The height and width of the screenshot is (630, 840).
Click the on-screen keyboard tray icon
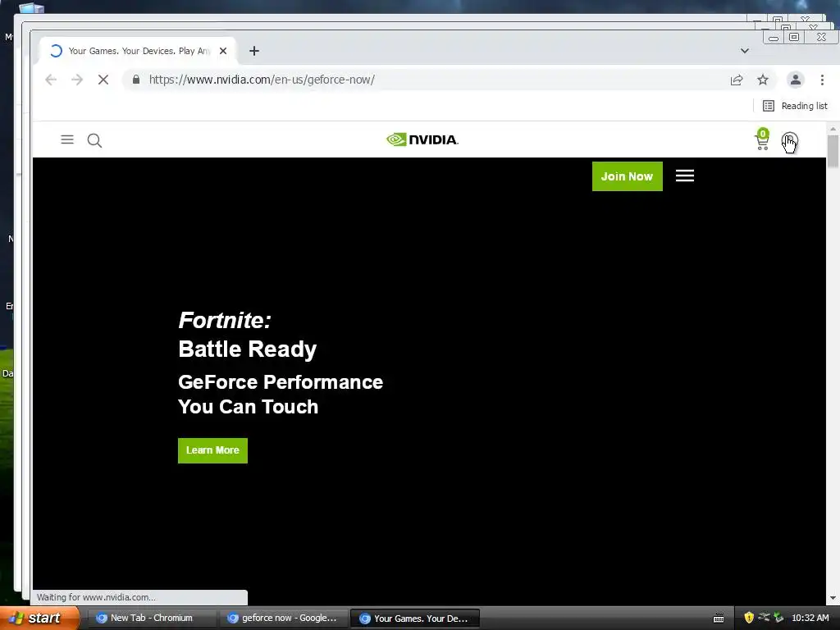(719, 619)
